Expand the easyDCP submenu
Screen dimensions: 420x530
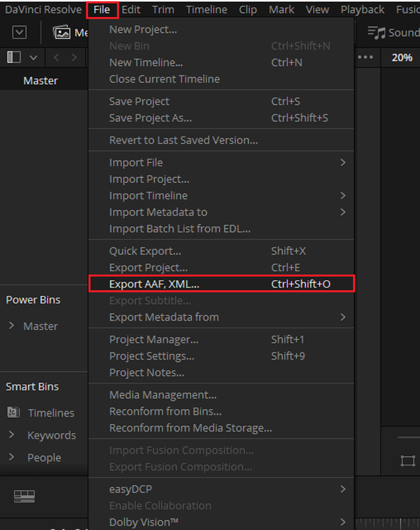pos(221,489)
